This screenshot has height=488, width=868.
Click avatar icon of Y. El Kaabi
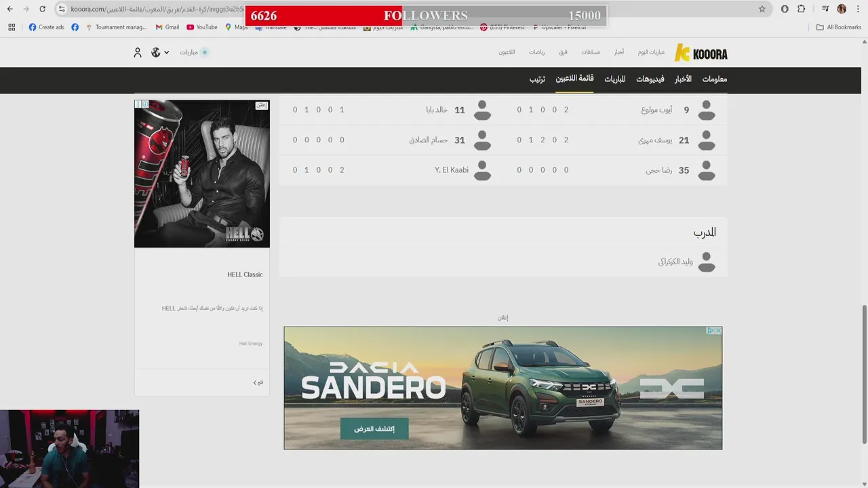(x=482, y=171)
